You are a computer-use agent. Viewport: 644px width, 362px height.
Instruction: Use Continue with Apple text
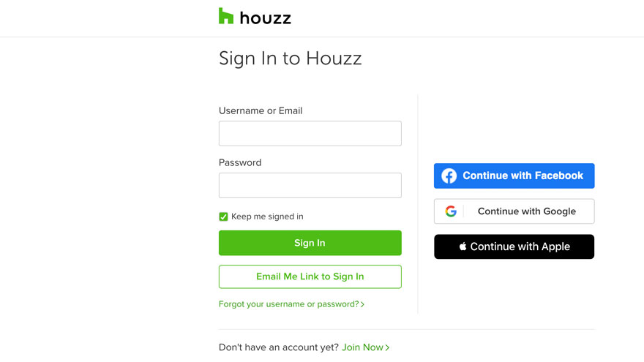click(520, 246)
